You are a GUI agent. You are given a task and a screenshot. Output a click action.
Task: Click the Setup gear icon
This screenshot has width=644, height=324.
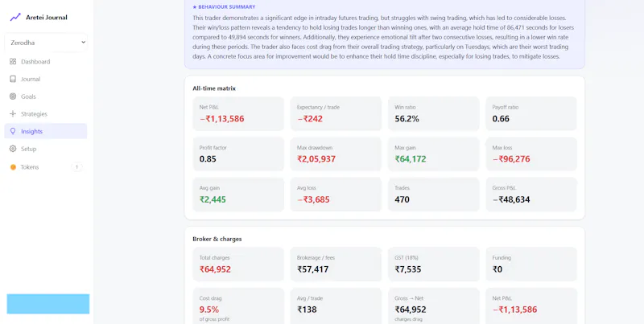(13, 149)
